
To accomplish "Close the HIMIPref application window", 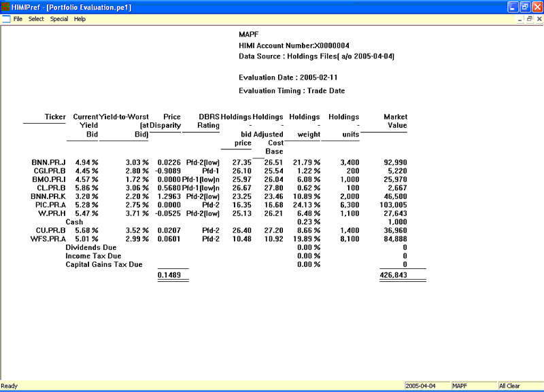I will 537,7.
